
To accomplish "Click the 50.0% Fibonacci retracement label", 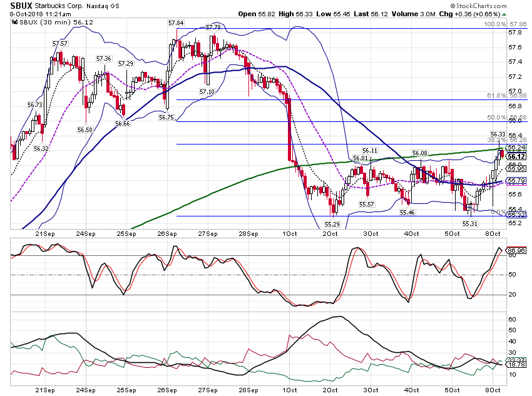I will tap(507, 118).
